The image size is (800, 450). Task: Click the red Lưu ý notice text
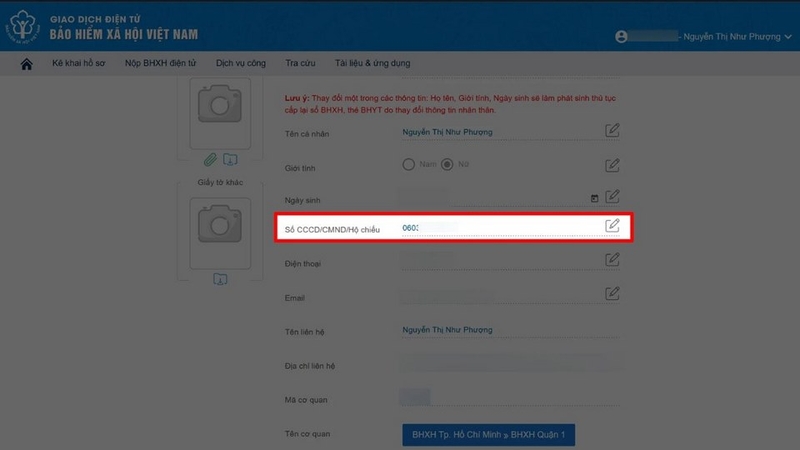click(x=451, y=104)
